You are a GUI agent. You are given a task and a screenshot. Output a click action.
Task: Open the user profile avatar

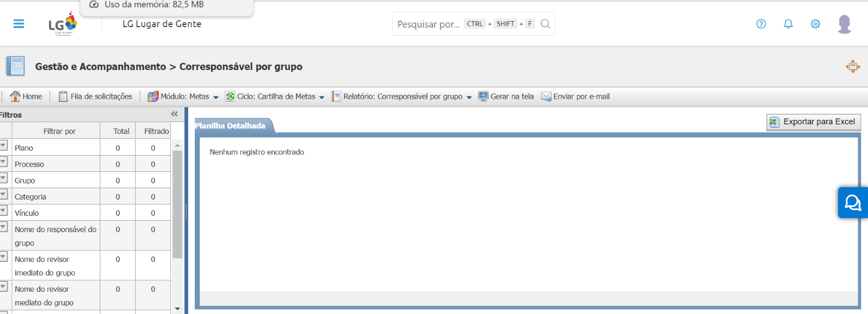[x=845, y=24]
